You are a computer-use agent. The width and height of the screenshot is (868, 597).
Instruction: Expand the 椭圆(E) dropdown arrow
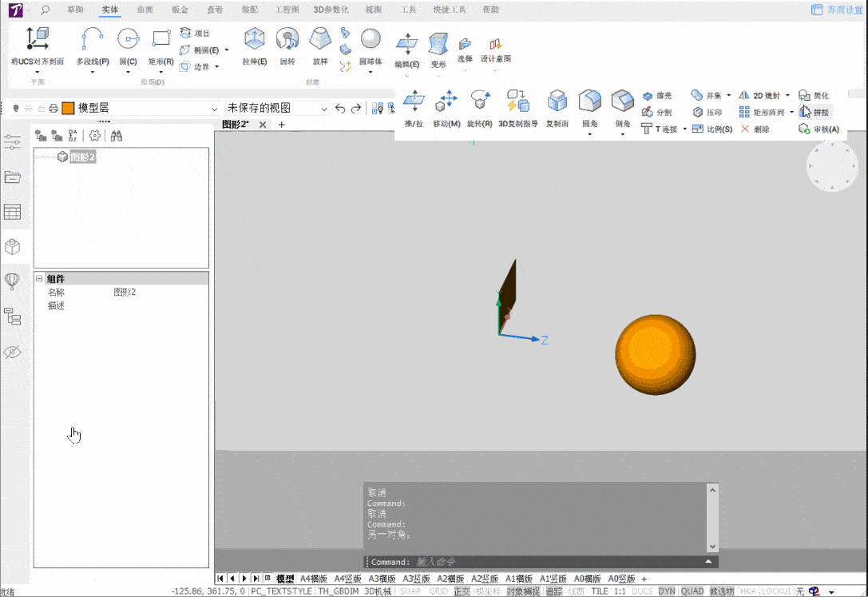click(227, 50)
